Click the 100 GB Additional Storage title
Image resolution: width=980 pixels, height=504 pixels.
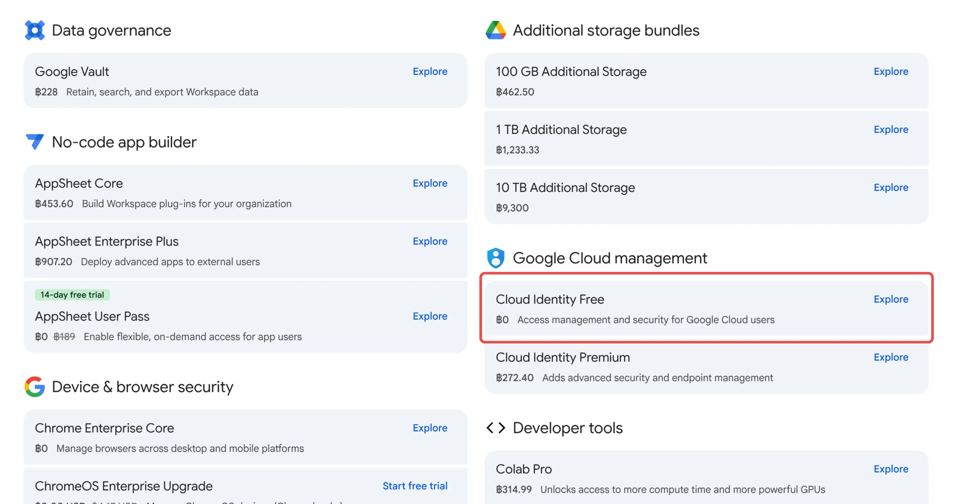[571, 71]
